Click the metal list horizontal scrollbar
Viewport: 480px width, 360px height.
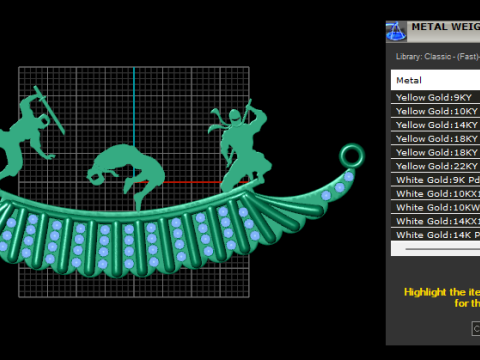[x=435, y=249]
